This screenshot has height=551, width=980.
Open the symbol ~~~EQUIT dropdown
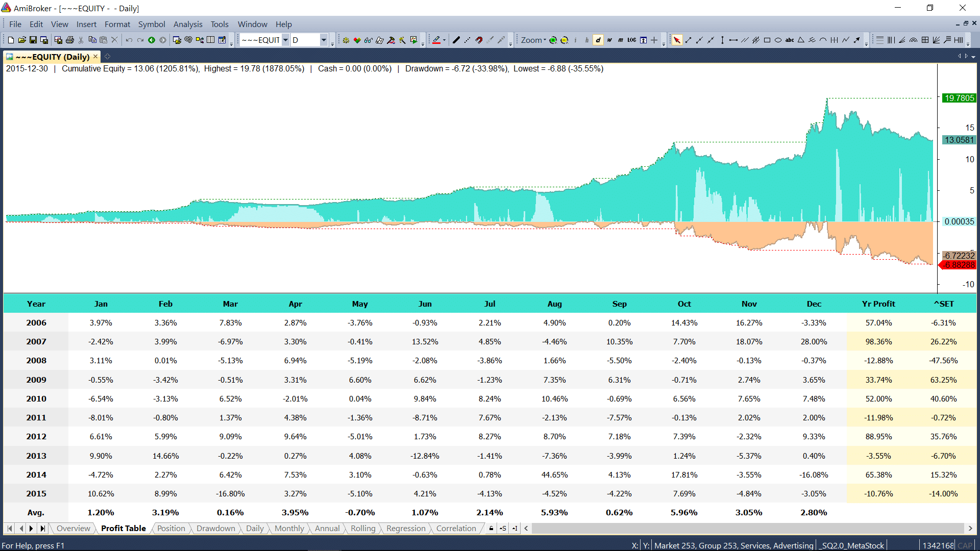(x=285, y=40)
